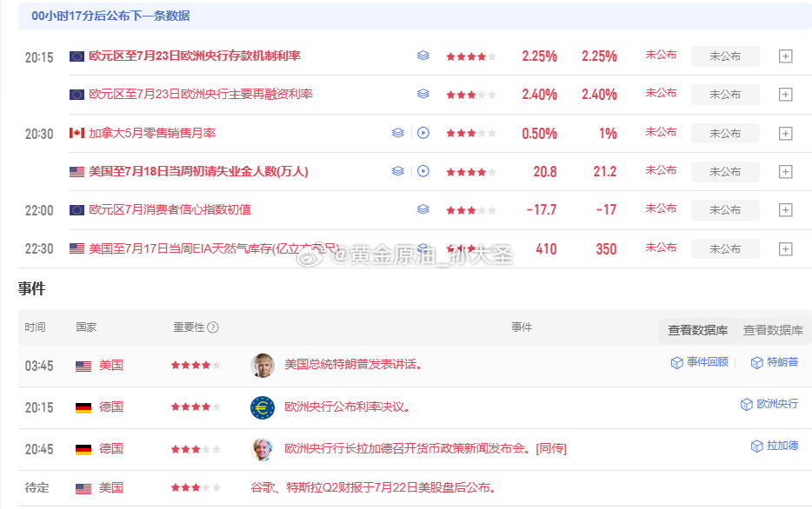
Task: Open layers icon for 加拿大5月零售销售月率
Action: point(397,133)
